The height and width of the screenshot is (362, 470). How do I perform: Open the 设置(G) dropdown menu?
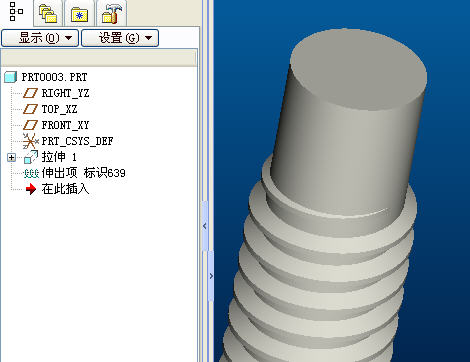click(x=120, y=38)
